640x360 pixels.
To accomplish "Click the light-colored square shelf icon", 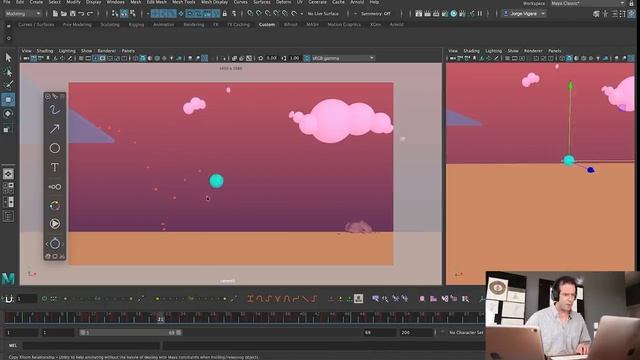I will point(358,299).
